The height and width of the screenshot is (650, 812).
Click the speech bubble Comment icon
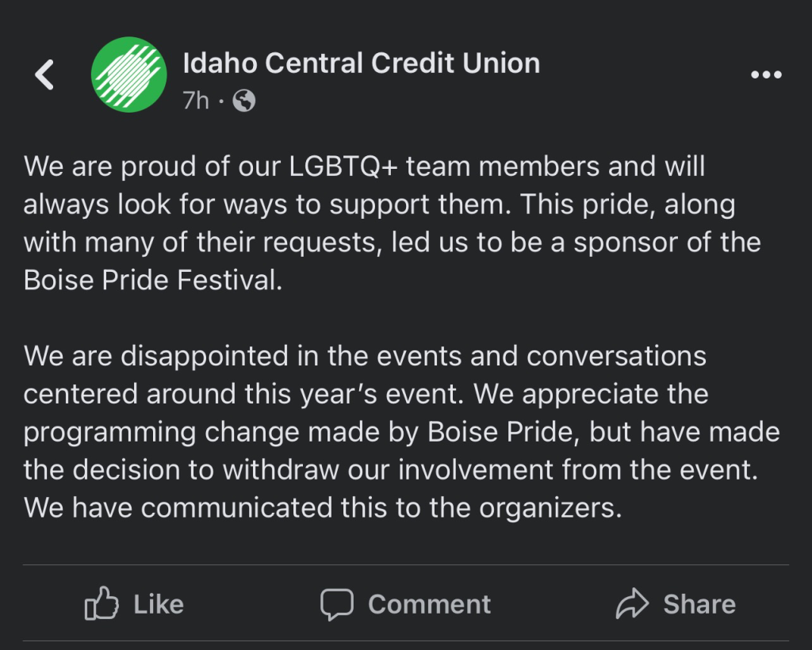(x=337, y=604)
